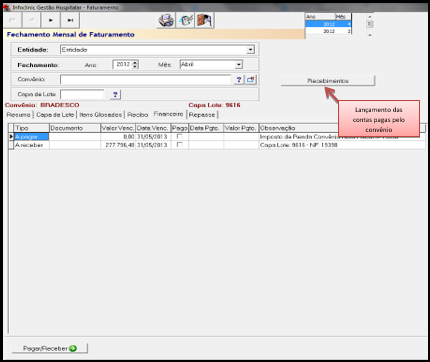This screenshot has height=362, width=430.
Task: Click green arrow icon on Pagar/Receber
Action: [x=73, y=348]
